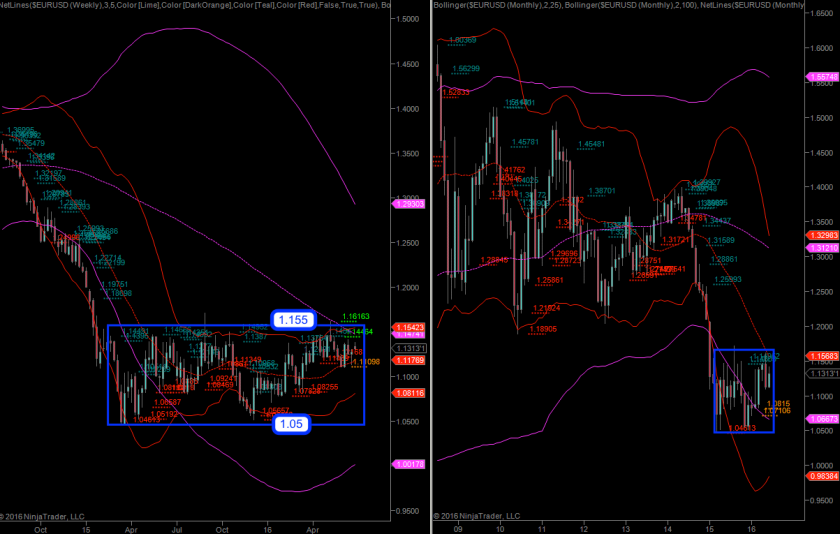Viewport: 840px width, 534px height.
Task: Select the red 1.06673 price marker
Action: 822,419
